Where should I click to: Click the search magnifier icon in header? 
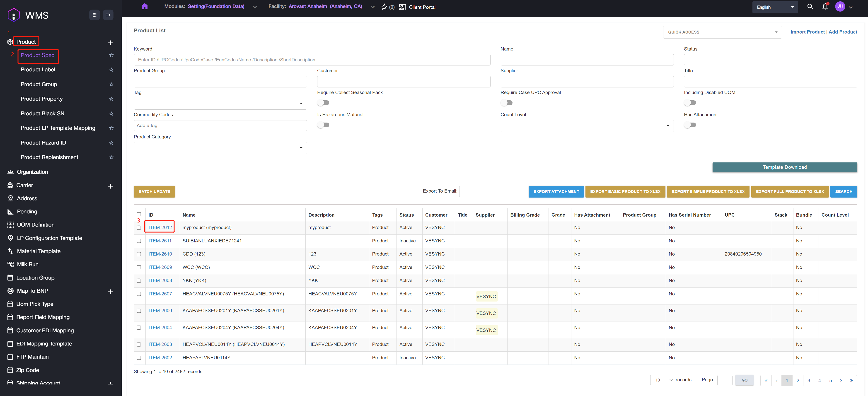810,7
